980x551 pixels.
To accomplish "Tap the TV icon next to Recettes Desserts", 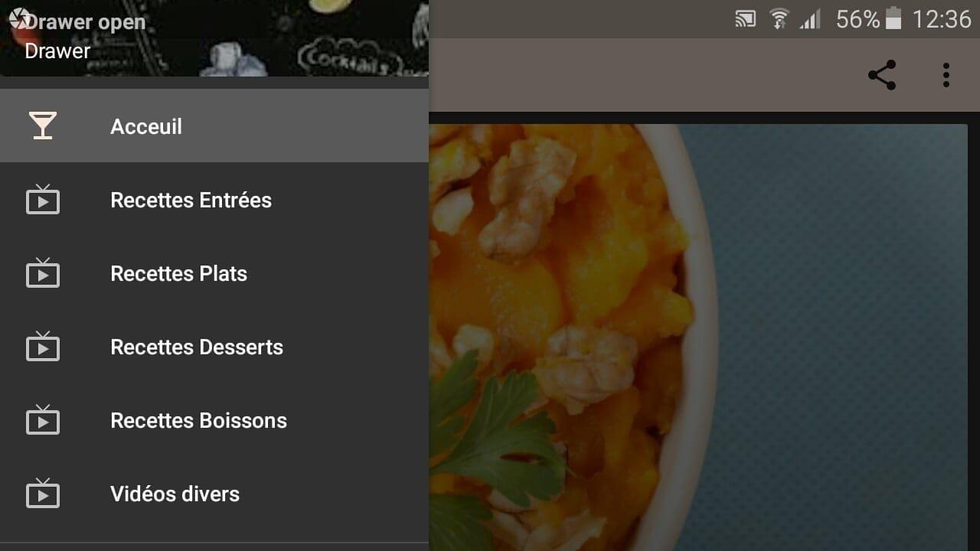I will coord(43,346).
